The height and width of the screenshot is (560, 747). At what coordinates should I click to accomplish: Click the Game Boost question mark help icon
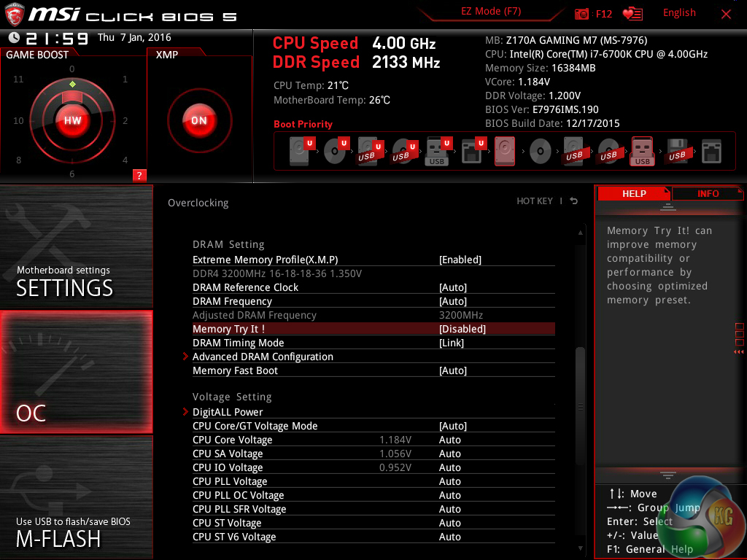point(139,175)
